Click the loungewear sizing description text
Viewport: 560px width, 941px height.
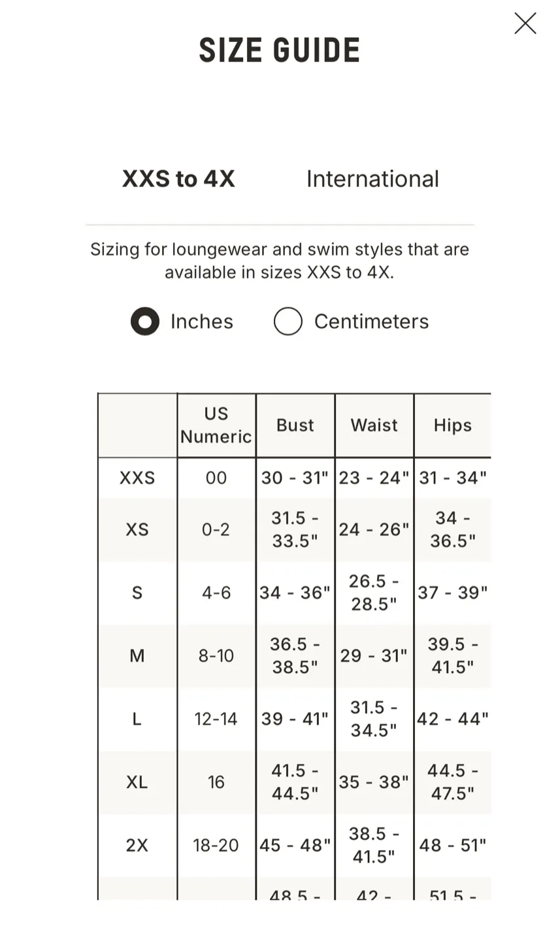(280, 261)
